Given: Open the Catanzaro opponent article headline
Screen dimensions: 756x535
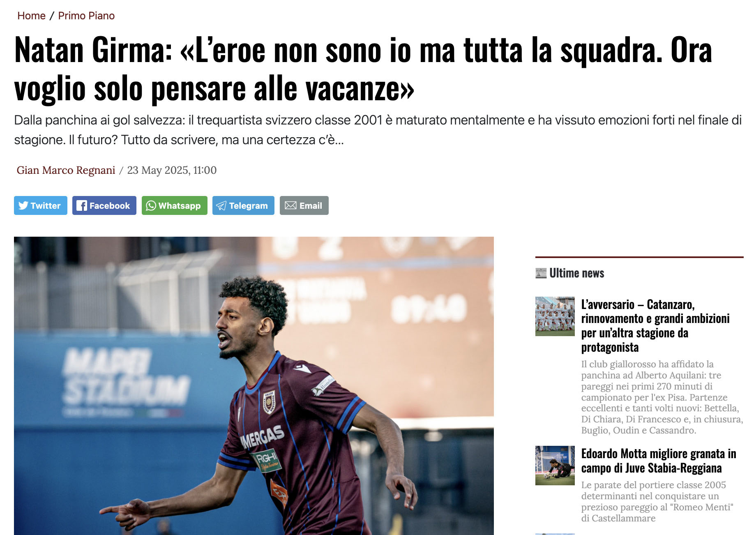Looking at the screenshot, I should click(655, 326).
